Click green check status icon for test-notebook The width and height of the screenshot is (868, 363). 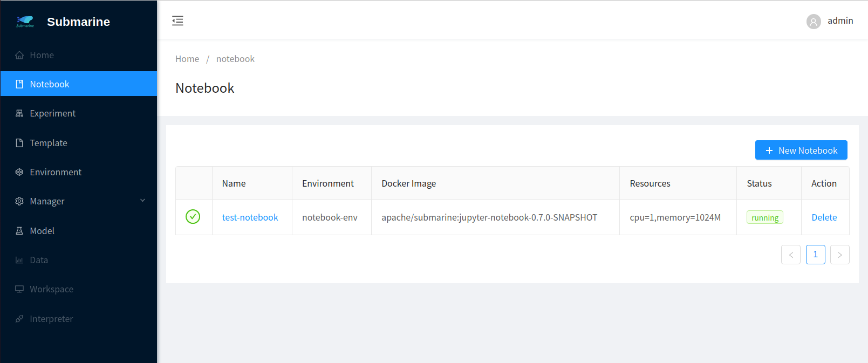pos(193,217)
